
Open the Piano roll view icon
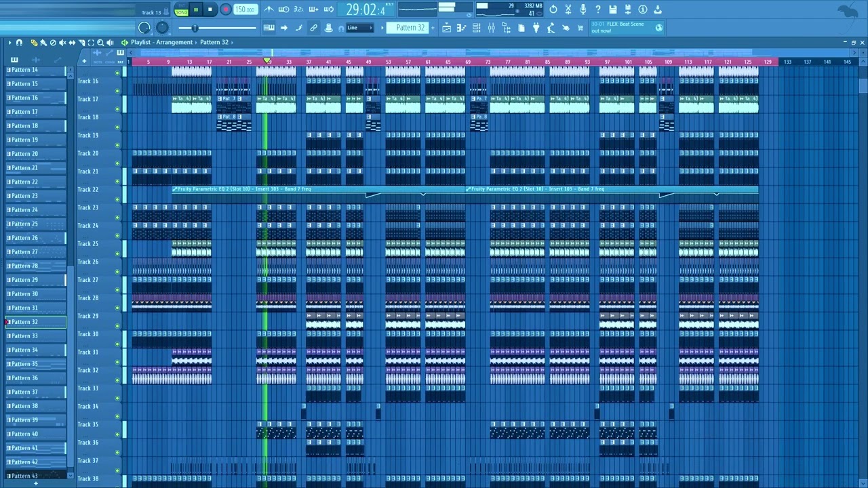pos(461,28)
